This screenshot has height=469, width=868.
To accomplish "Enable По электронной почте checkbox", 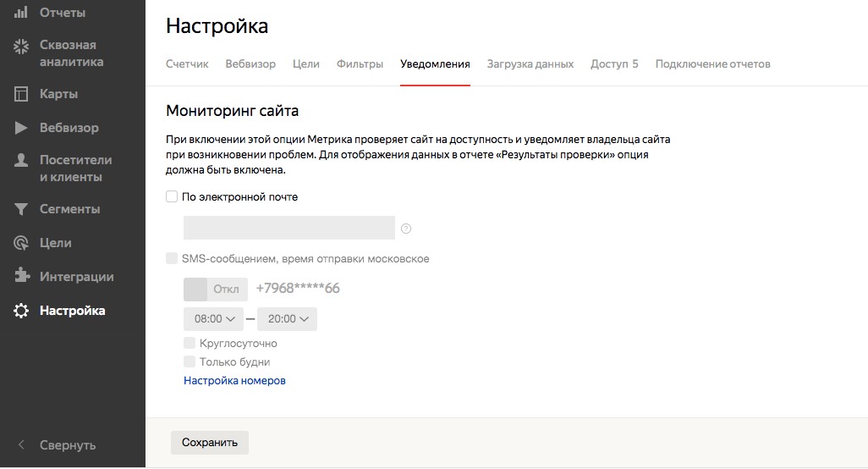I will [172, 196].
